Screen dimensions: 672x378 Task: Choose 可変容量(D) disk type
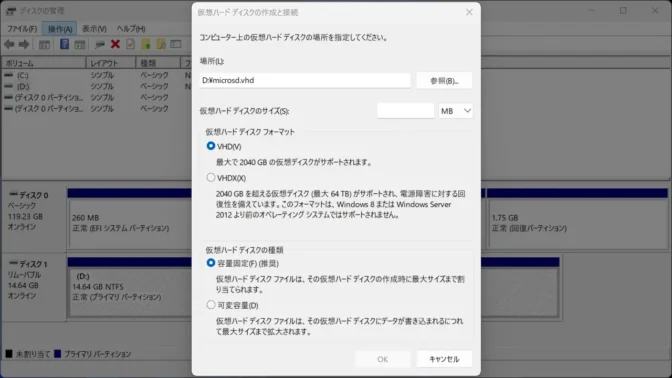(x=210, y=305)
